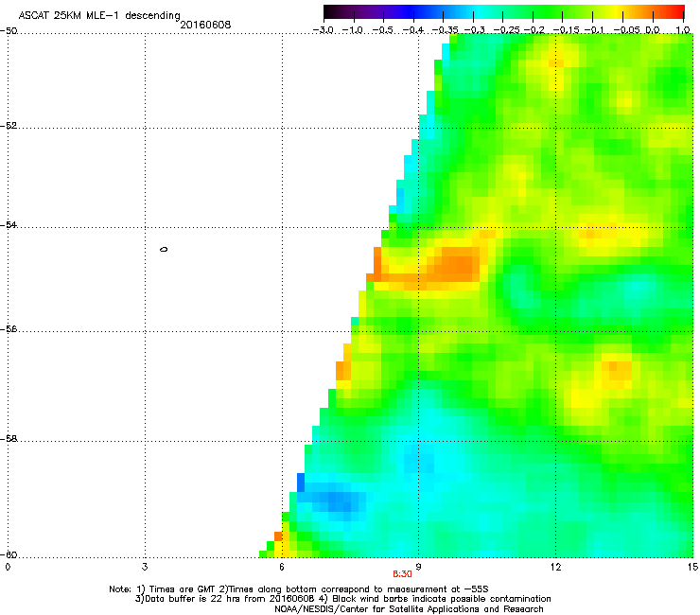Click the '3' longitude axis label
Viewport: 700px width, 615px height.
pyautogui.click(x=145, y=567)
